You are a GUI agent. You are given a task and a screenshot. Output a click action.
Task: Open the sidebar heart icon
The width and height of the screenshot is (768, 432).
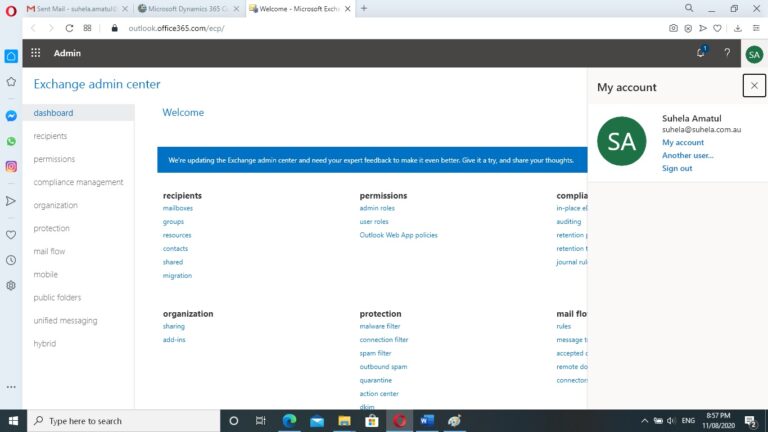pos(11,235)
